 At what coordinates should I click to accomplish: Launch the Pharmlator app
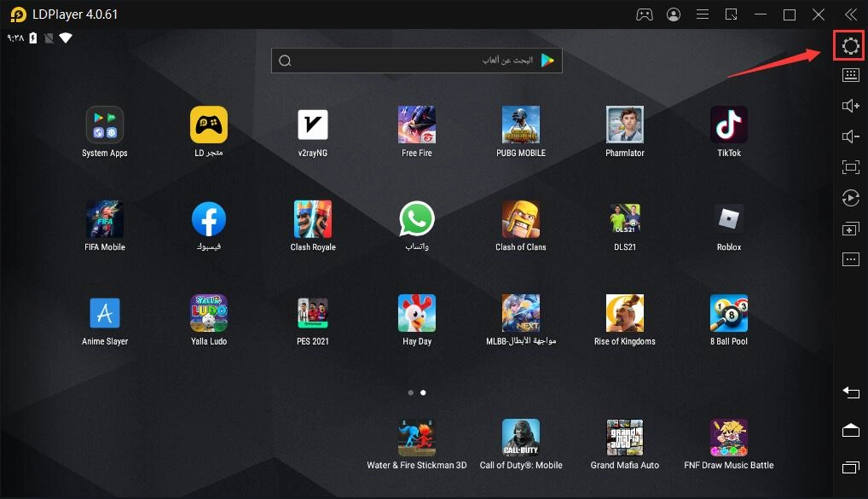pyautogui.click(x=625, y=125)
